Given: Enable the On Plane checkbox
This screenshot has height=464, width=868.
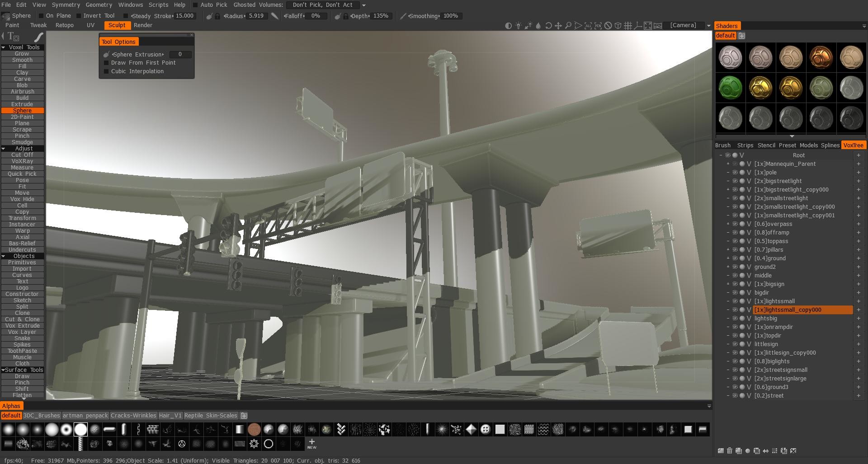Looking at the screenshot, I should [x=41, y=16].
